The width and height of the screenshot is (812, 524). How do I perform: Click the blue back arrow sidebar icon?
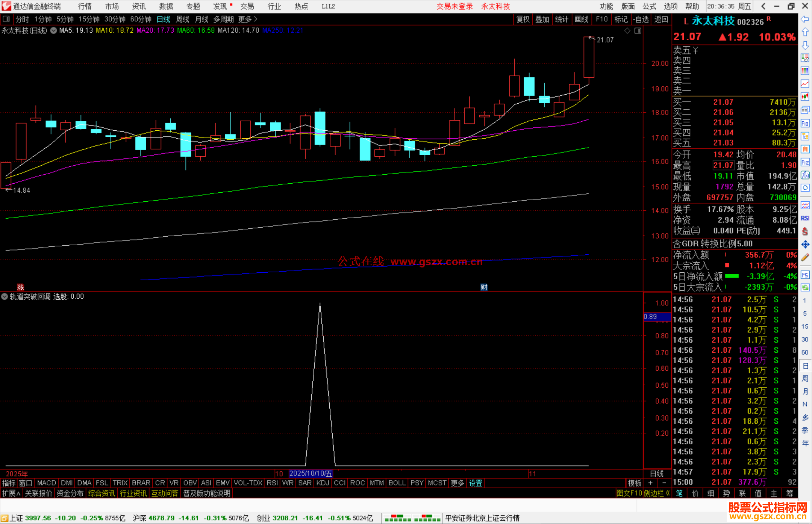(x=805, y=19)
